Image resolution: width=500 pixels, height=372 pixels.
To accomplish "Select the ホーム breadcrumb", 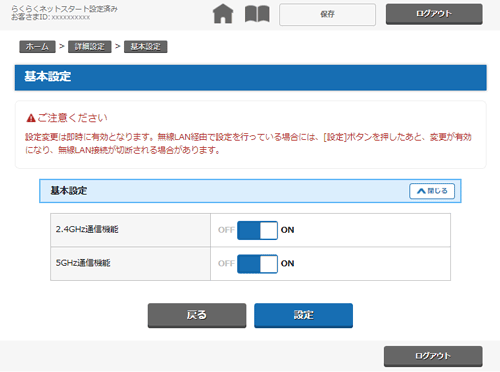I will pyautogui.click(x=37, y=47).
